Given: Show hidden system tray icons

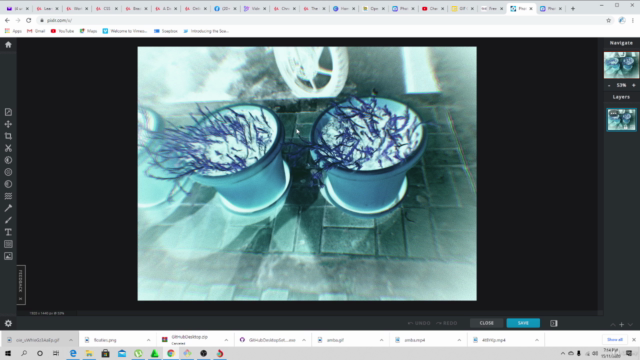Looking at the screenshot, I should tap(562, 353).
